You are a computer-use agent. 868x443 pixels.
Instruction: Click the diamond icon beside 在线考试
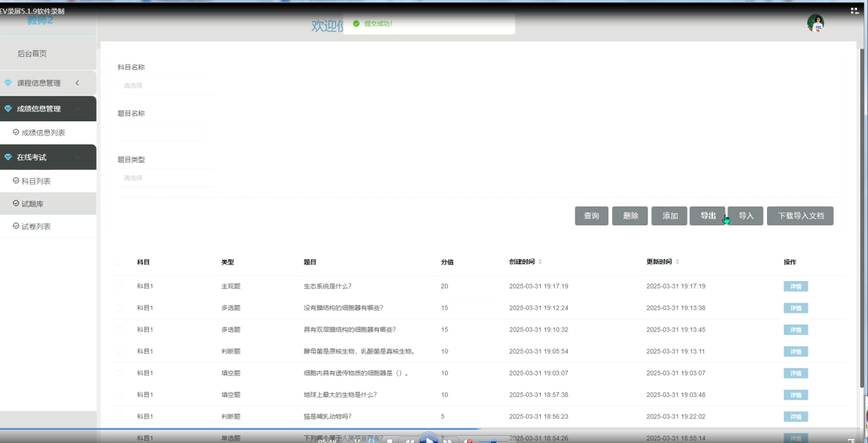pos(8,157)
